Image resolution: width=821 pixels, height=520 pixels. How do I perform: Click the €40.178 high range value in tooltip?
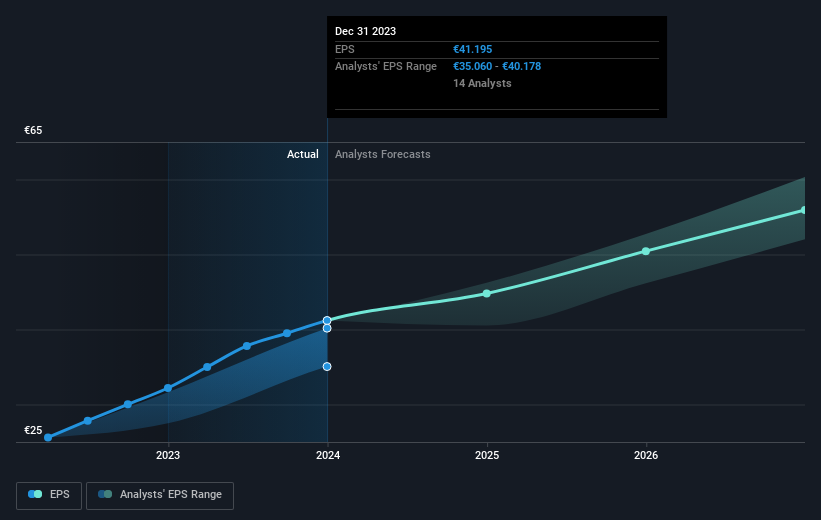[x=522, y=67]
